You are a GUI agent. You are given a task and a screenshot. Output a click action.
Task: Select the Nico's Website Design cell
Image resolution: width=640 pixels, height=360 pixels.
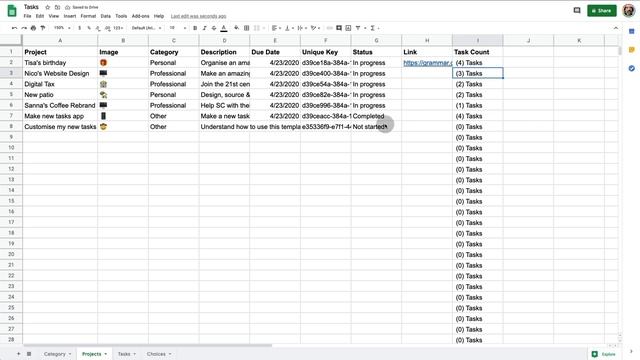60,73
